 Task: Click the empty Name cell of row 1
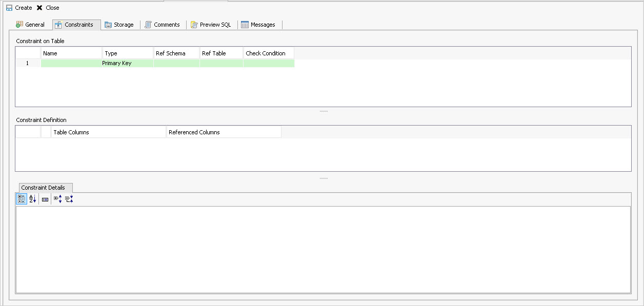[x=71, y=63]
